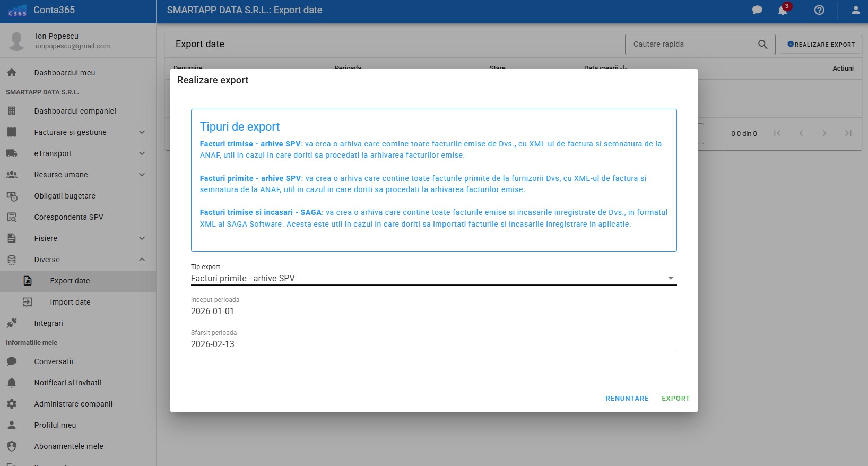Expand the Resurse umane menu
This screenshot has height=466, width=868.
point(142,175)
